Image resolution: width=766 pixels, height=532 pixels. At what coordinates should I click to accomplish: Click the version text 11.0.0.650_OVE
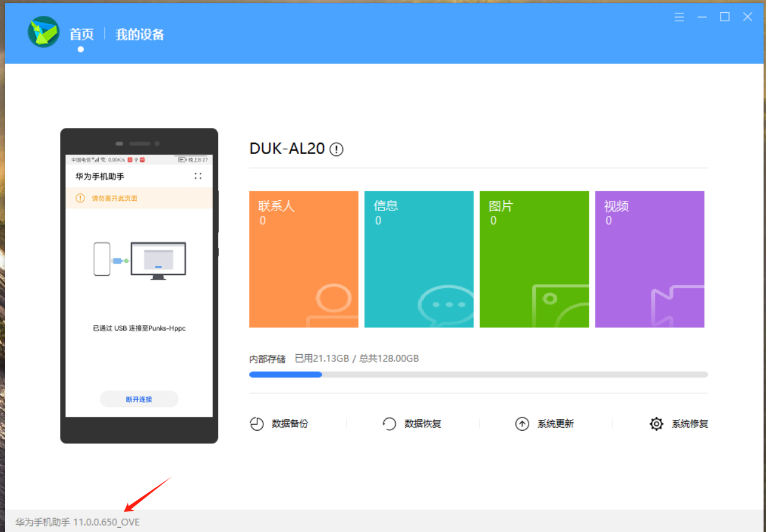pos(106,522)
